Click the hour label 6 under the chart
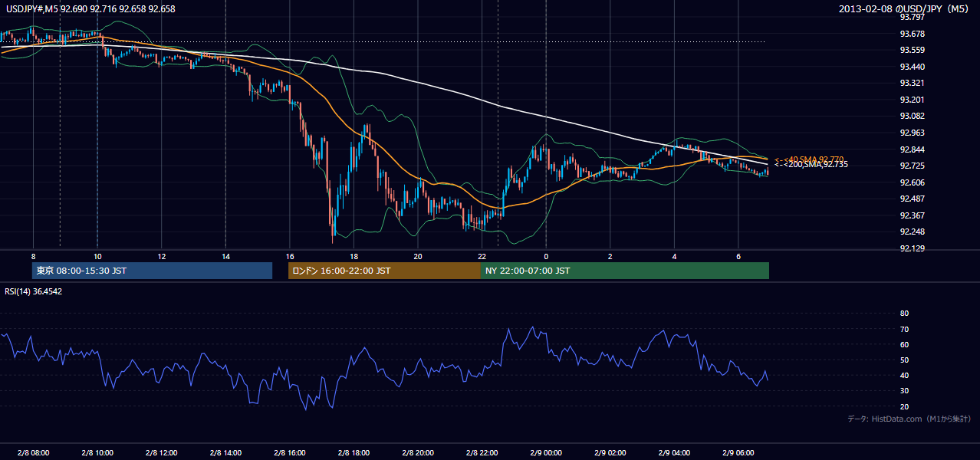Screen dimensions: 980x460 [738, 256]
